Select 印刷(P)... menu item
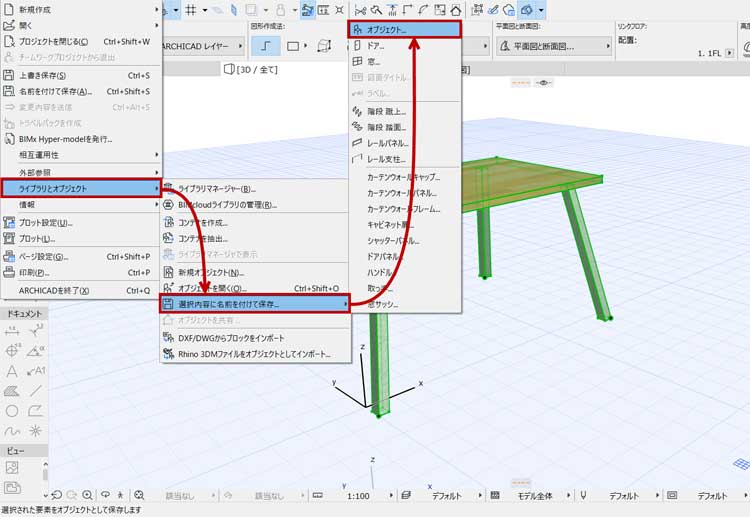The image size is (750, 517). point(82,273)
